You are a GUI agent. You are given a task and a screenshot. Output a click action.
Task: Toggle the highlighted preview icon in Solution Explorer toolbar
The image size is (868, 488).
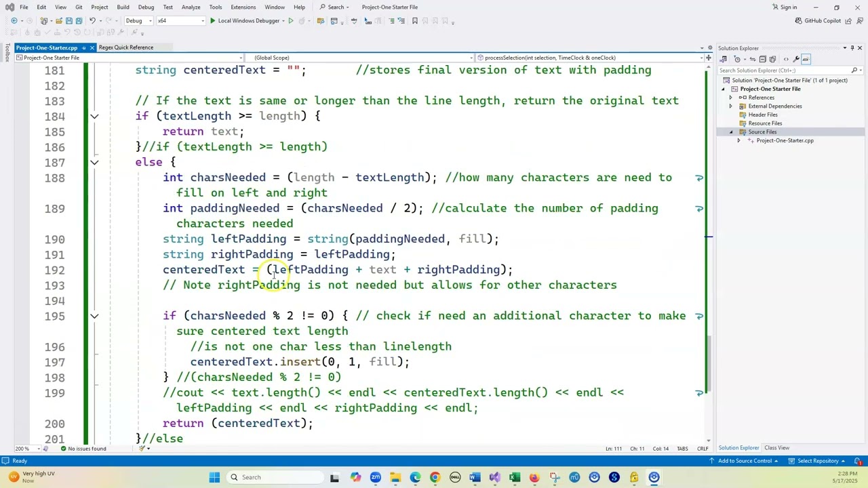coord(806,59)
